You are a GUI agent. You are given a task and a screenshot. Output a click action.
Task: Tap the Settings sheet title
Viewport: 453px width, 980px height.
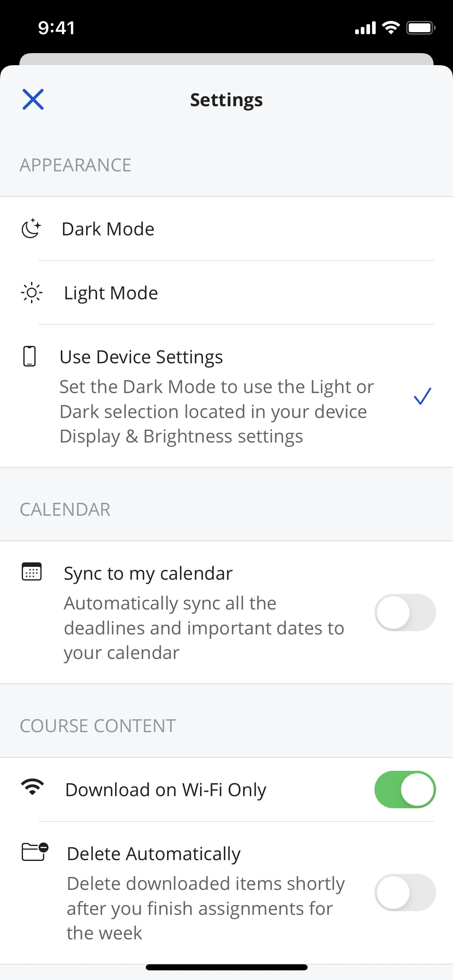[226, 100]
